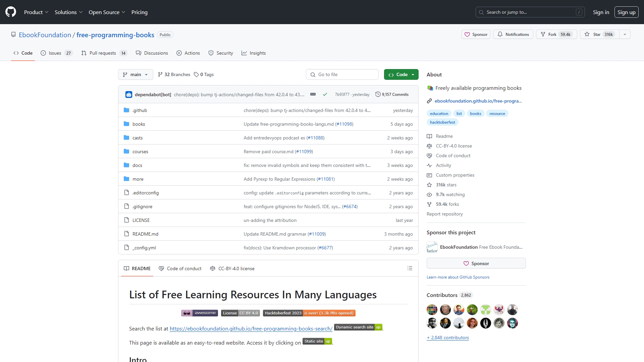
Task: Click the EbookFoundation sponsor logo thumbnail
Action: pos(432,247)
